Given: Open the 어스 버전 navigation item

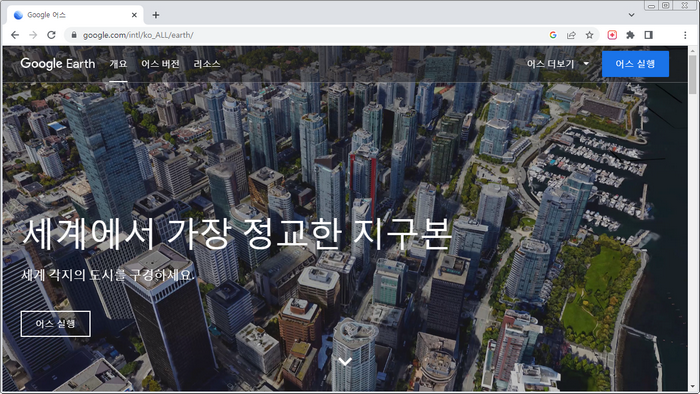Looking at the screenshot, I should pos(160,64).
